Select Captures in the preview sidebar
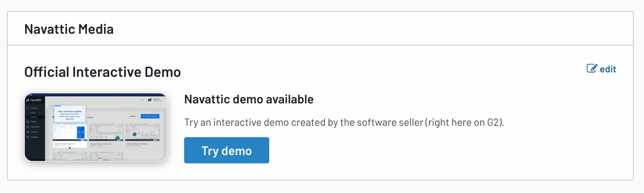The height and width of the screenshot is (193, 644). point(34,117)
